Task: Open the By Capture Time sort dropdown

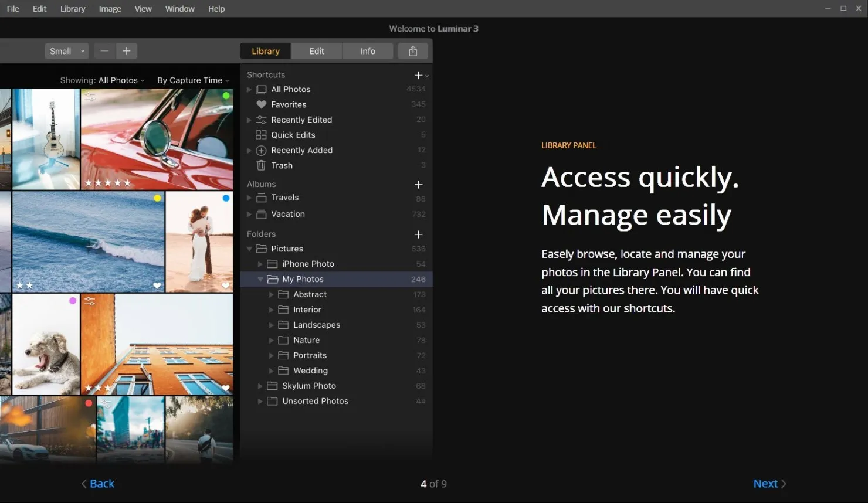Action: coord(193,80)
